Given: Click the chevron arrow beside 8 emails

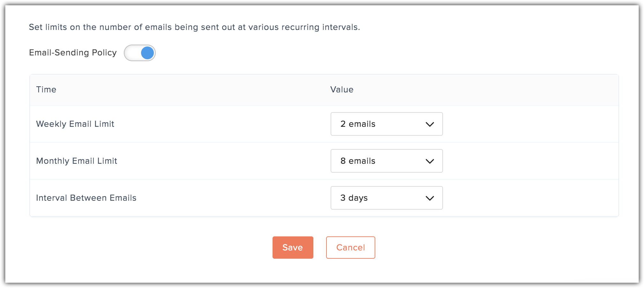Looking at the screenshot, I should [430, 161].
